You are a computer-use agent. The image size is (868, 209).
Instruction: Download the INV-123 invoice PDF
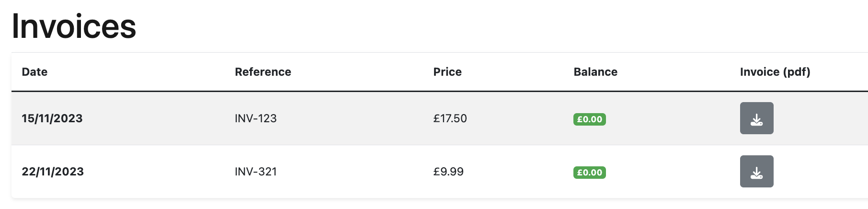click(756, 118)
